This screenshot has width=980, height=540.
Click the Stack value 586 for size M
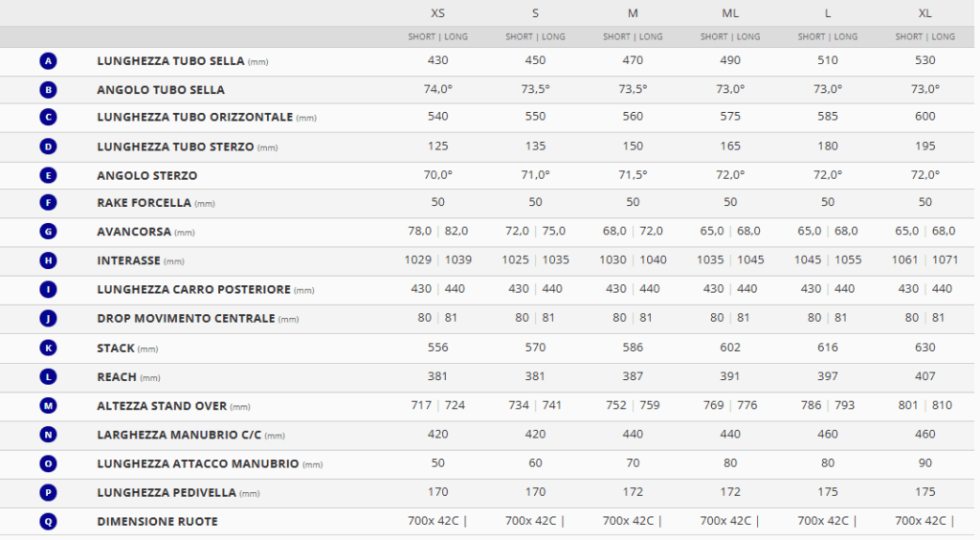(633, 349)
